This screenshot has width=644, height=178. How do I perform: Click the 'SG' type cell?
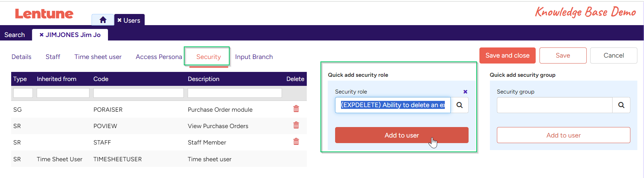pyautogui.click(x=17, y=110)
